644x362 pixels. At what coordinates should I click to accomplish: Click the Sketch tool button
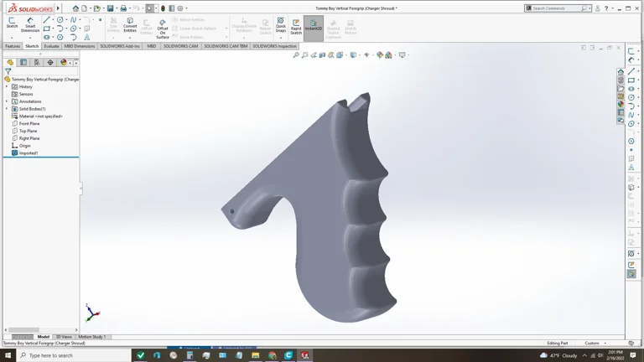click(x=12, y=23)
